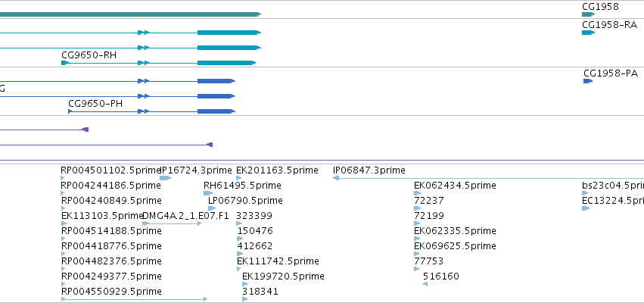The width and height of the screenshot is (644, 303).
Task: Click feature 77753
Action: pyautogui.click(x=429, y=261)
